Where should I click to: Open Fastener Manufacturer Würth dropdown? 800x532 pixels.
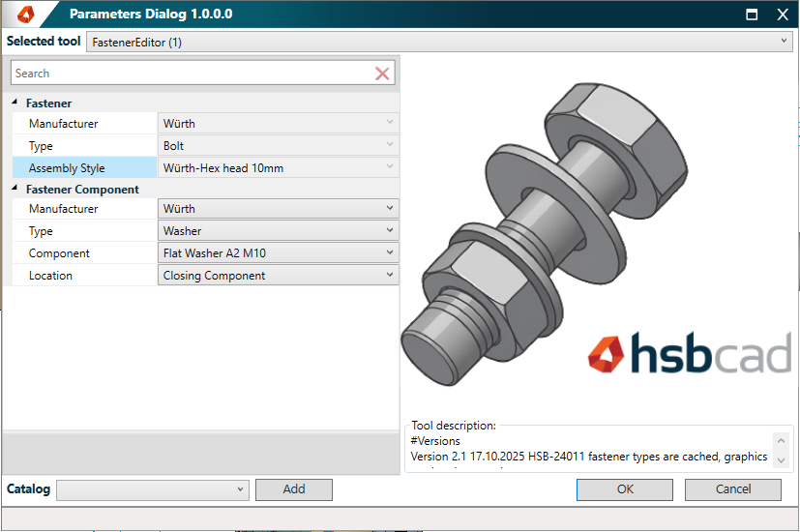(x=278, y=123)
